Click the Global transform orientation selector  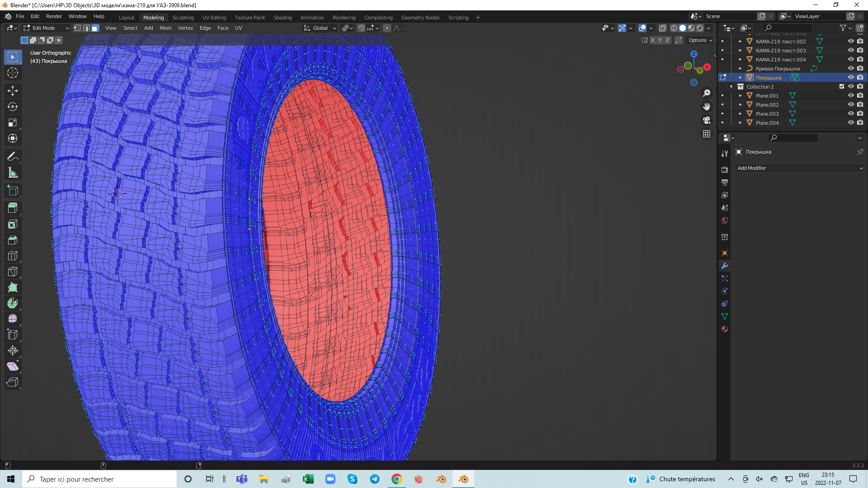(x=320, y=28)
